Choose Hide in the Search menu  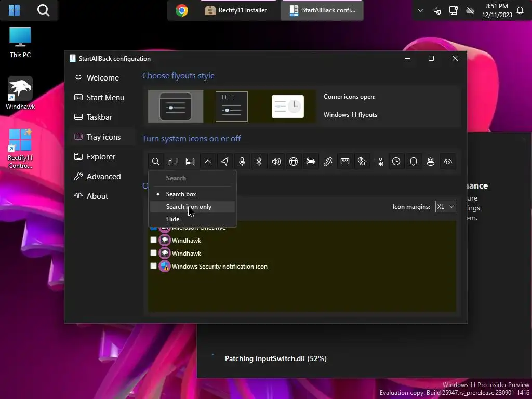tap(192, 219)
